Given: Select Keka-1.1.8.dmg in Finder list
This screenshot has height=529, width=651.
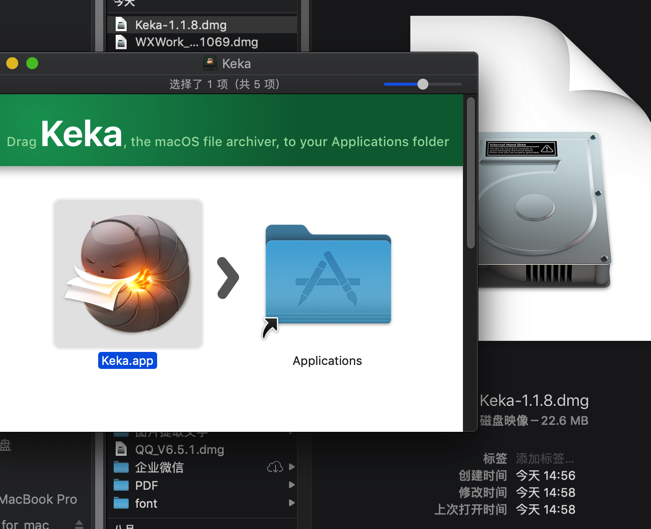Looking at the screenshot, I should 202,25.
